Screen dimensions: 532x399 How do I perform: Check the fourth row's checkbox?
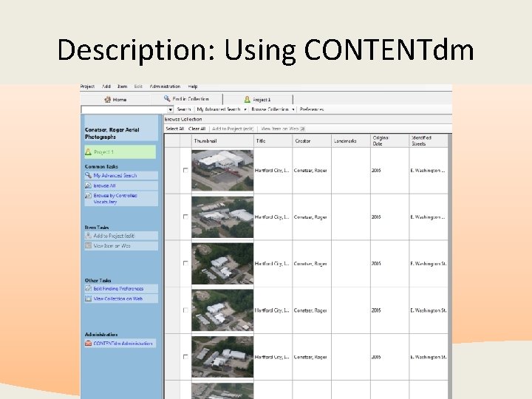(185, 310)
